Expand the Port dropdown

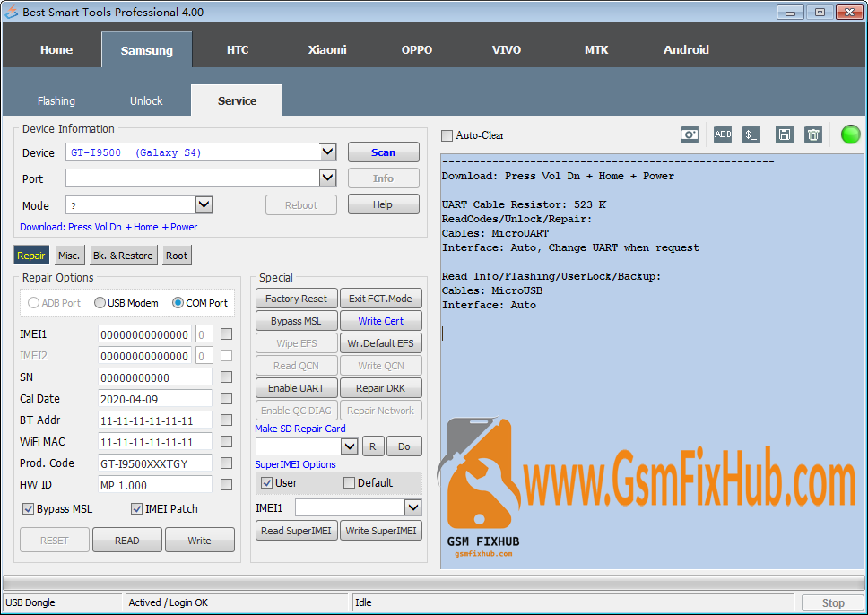[x=327, y=178]
